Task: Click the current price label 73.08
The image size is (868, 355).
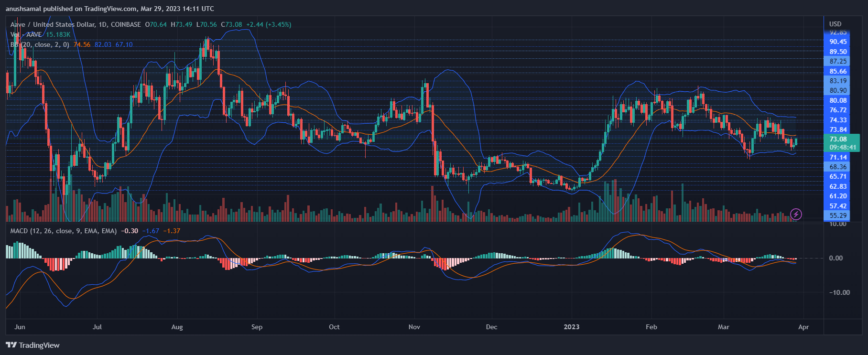Action: (x=838, y=139)
